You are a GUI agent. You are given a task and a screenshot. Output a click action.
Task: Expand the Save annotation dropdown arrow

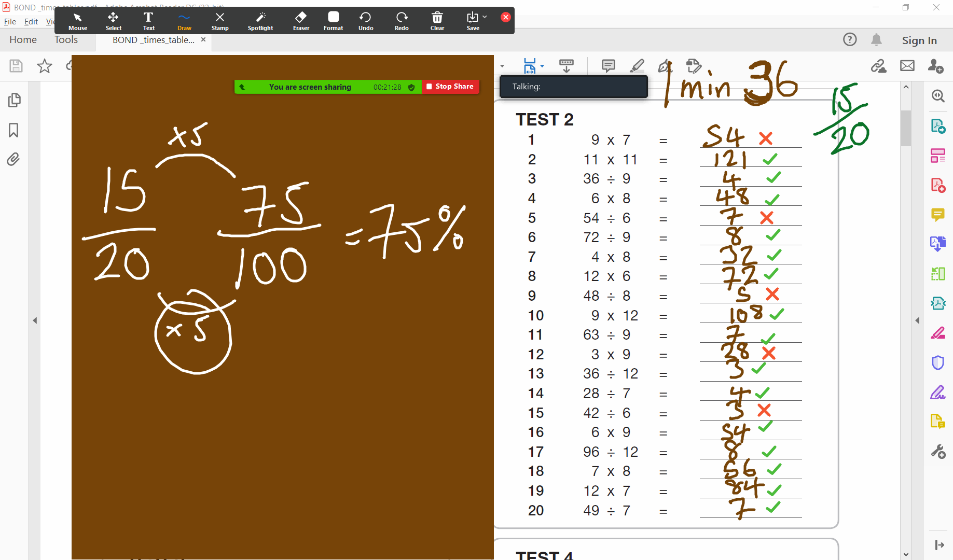click(485, 17)
